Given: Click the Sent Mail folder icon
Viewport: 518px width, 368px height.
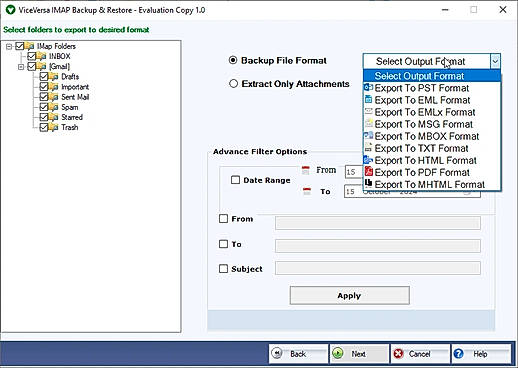Looking at the screenshot, I should coord(54,97).
